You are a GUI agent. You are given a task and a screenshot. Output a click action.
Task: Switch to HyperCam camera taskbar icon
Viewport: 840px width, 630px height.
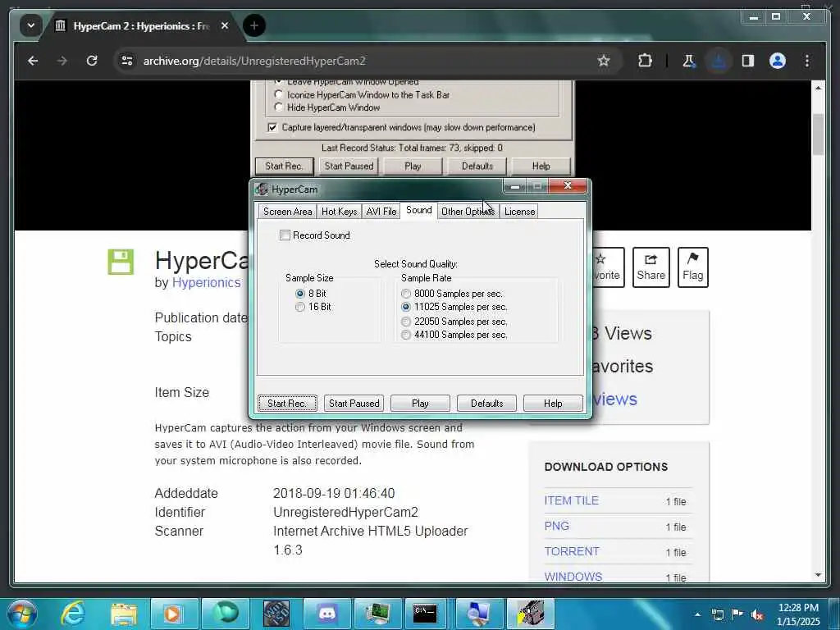pos(531,614)
